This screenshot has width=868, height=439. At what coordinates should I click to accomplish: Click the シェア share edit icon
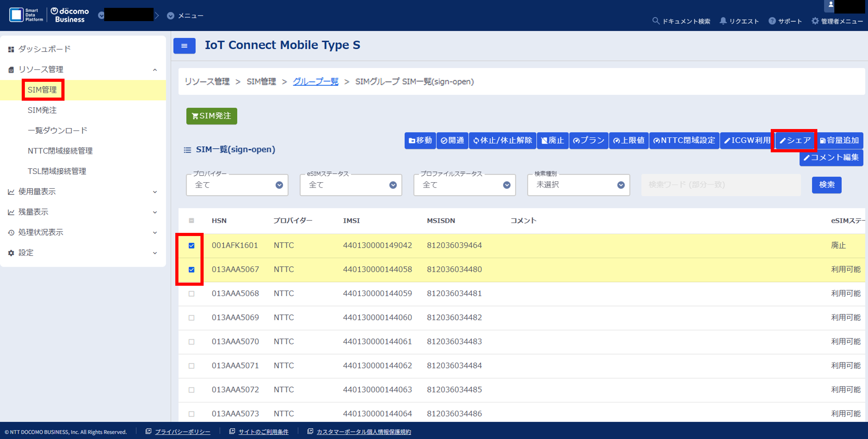[x=783, y=140]
